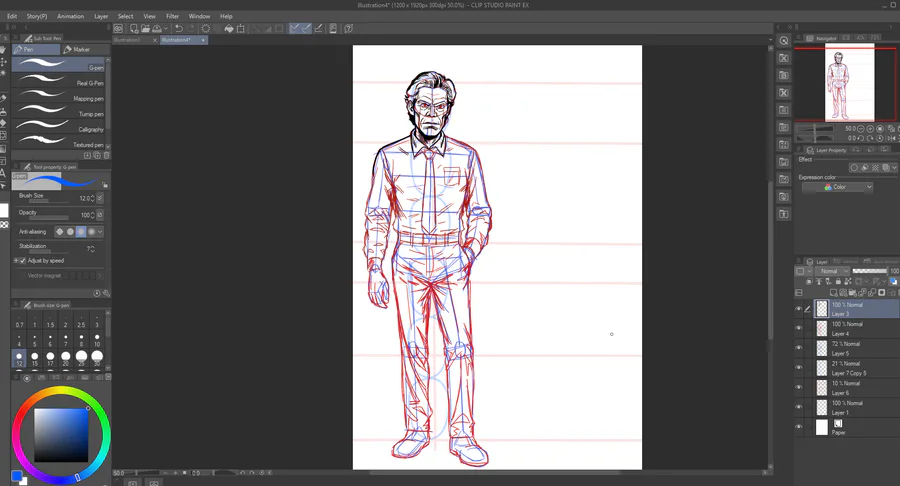
Task: Click Zoom out icon in Navigator
Action: [x=860, y=129]
